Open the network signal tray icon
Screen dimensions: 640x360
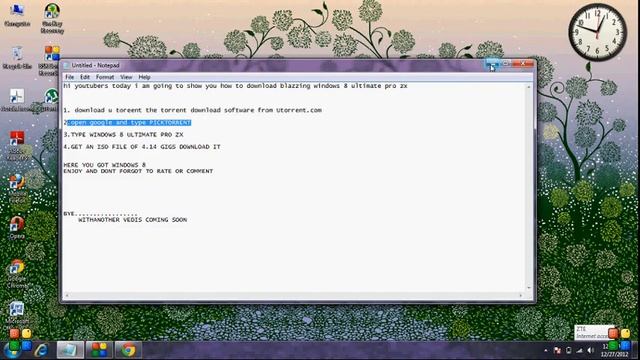(580, 350)
